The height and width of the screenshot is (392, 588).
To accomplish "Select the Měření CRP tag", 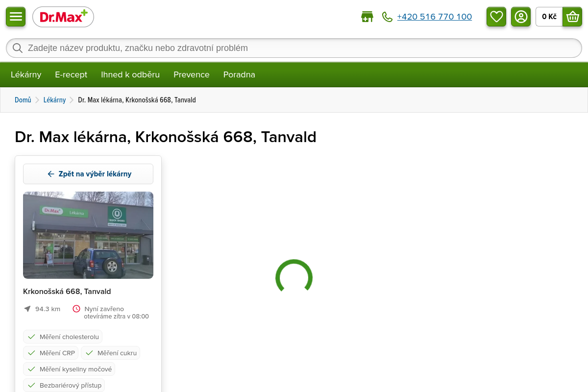I will coord(51,353).
